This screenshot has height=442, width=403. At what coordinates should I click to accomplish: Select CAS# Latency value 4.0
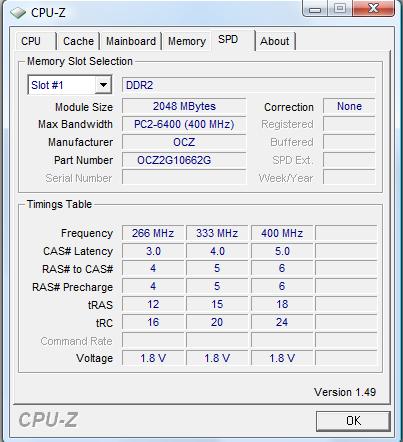(x=217, y=251)
